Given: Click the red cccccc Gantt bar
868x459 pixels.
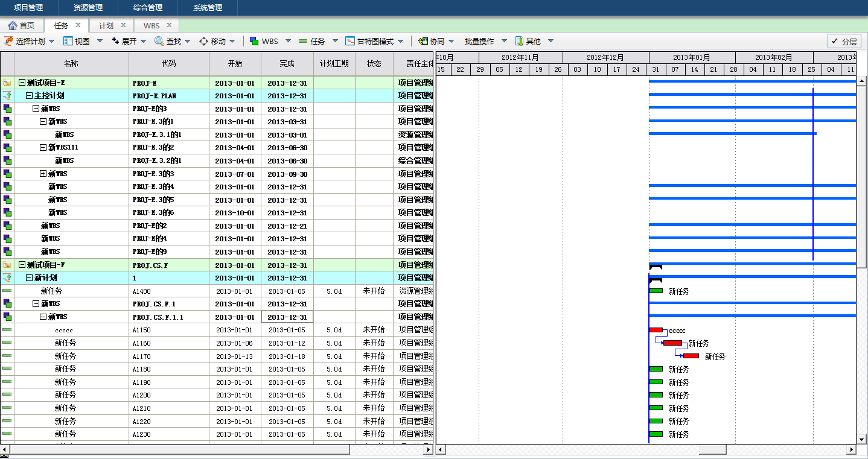Looking at the screenshot, I should coord(656,330).
